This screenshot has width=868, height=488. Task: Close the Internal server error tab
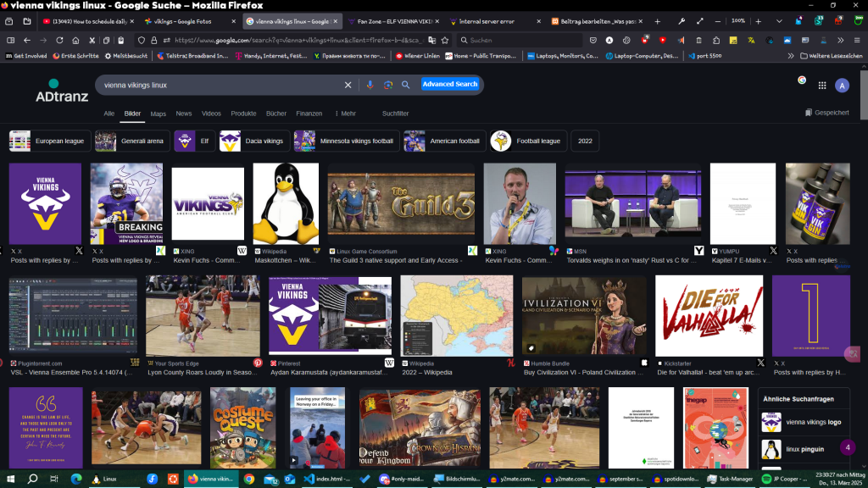pyautogui.click(x=538, y=21)
